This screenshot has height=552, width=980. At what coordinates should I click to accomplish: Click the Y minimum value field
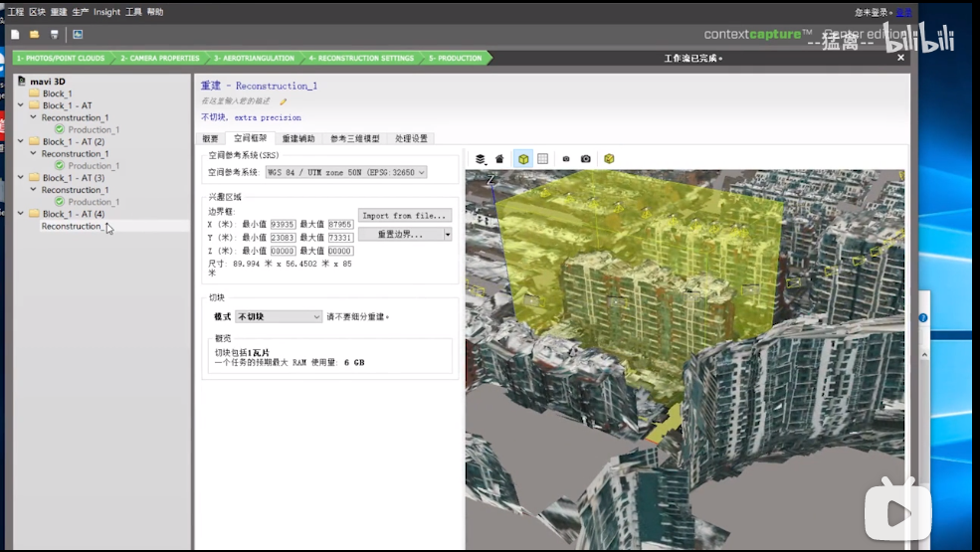283,238
